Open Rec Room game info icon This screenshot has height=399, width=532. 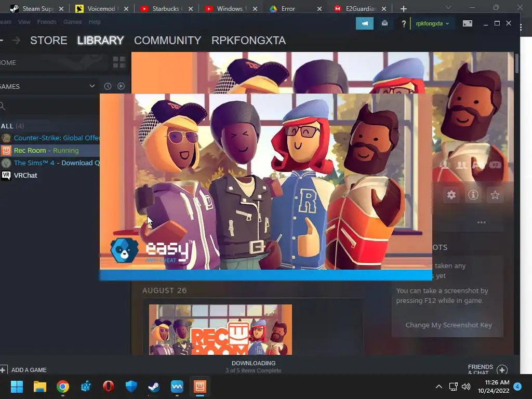pyautogui.click(x=473, y=195)
